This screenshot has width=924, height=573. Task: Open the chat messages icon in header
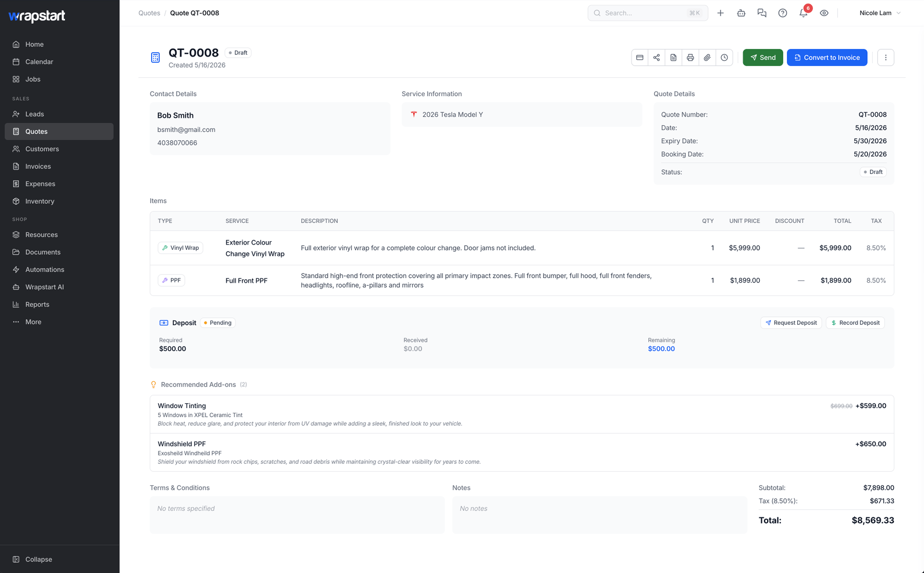coord(762,13)
